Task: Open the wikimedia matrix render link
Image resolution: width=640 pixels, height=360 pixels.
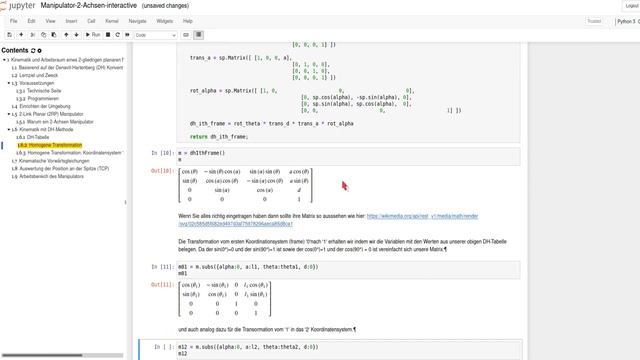Action: tap(422, 216)
